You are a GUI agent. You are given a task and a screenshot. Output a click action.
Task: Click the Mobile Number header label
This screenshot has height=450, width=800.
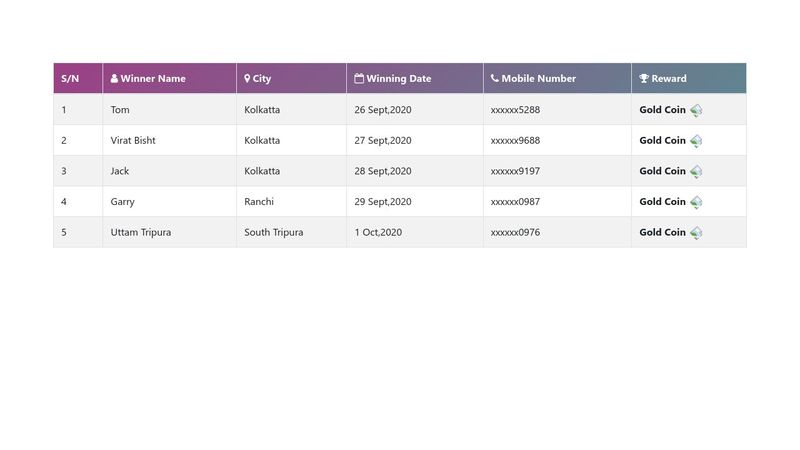[x=538, y=79]
